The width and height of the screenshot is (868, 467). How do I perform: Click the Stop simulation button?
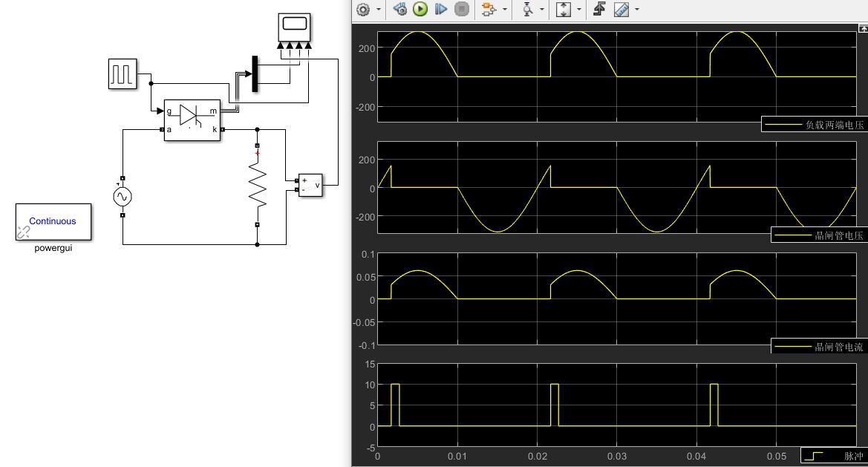(x=461, y=10)
